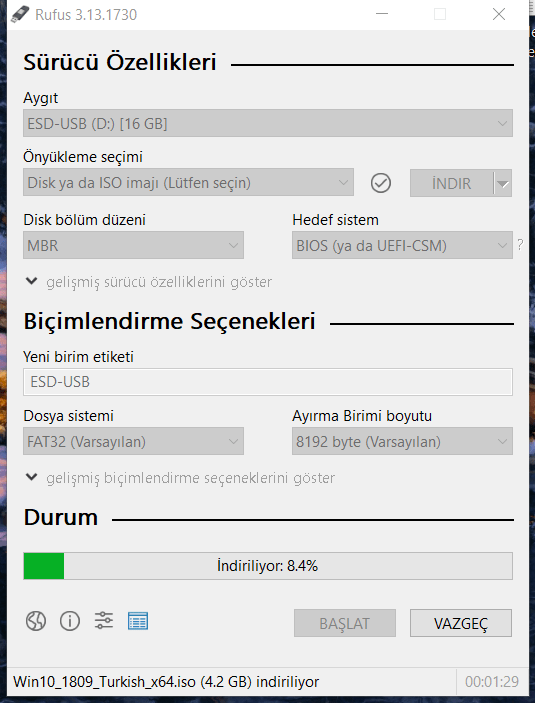The width and height of the screenshot is (535, 703).
Task: Open the Önyükleme seçimi dropdown
Action: point(188,182)
